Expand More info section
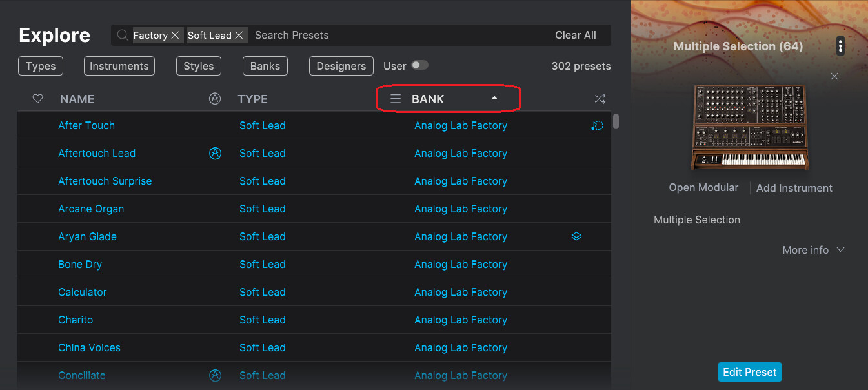This screenshot has width=868, height=390. click(x=813, y=251)
